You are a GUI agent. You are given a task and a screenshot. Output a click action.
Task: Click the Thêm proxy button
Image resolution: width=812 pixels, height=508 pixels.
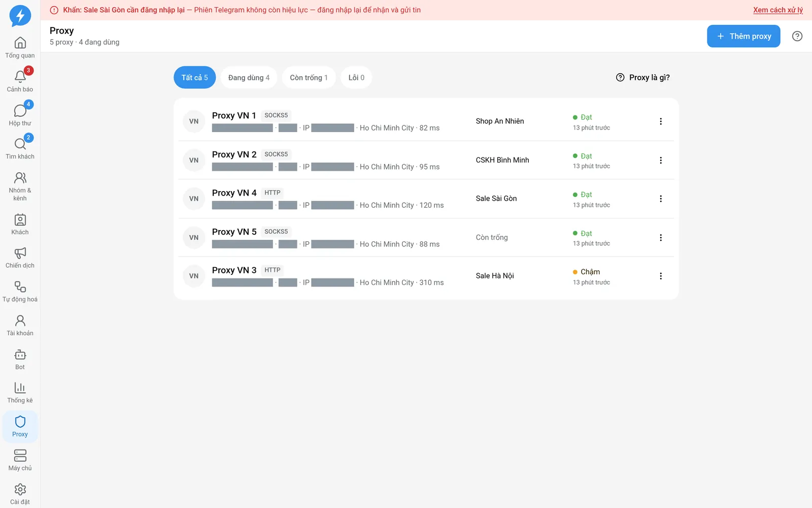click(743, 36)
